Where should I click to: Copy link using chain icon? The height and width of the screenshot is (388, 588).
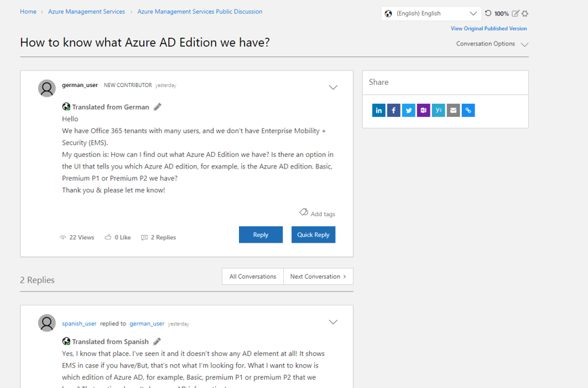[x=468, y=110]
